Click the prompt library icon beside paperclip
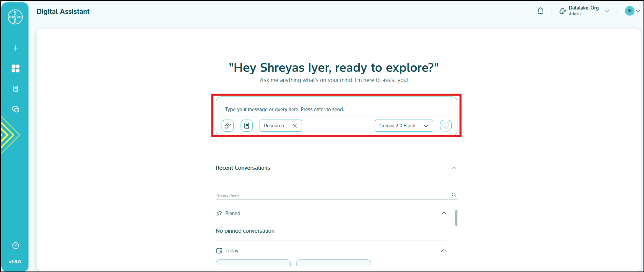644x272 pixels. point(247,126)
